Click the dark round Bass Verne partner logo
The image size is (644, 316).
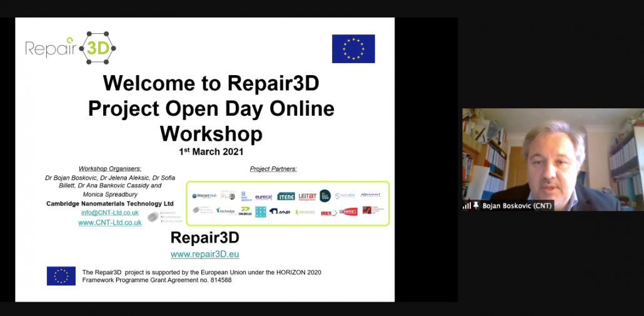click(x=325, y=196)
